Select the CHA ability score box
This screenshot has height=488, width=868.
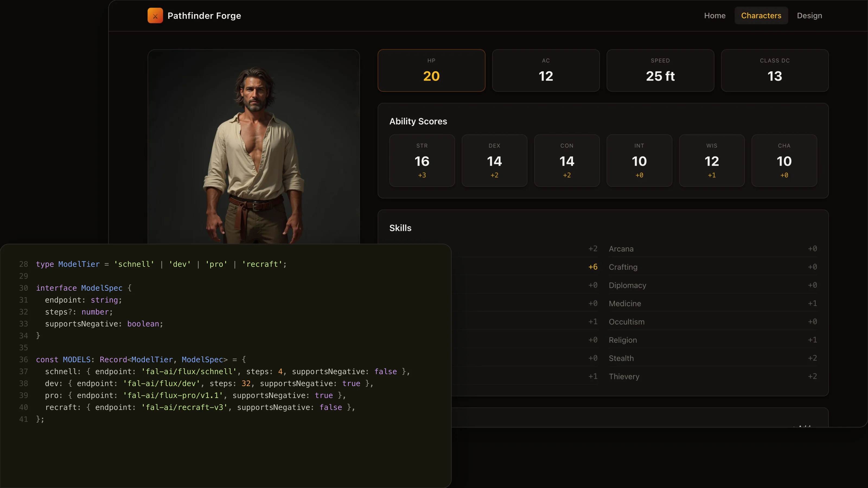point(784,161)
